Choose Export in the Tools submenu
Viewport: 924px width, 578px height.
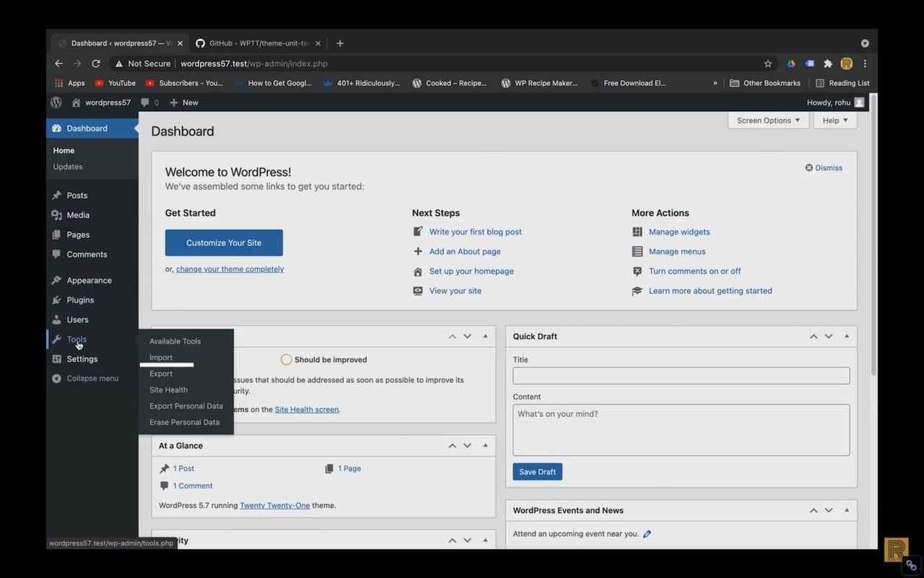tap(161, 374)
